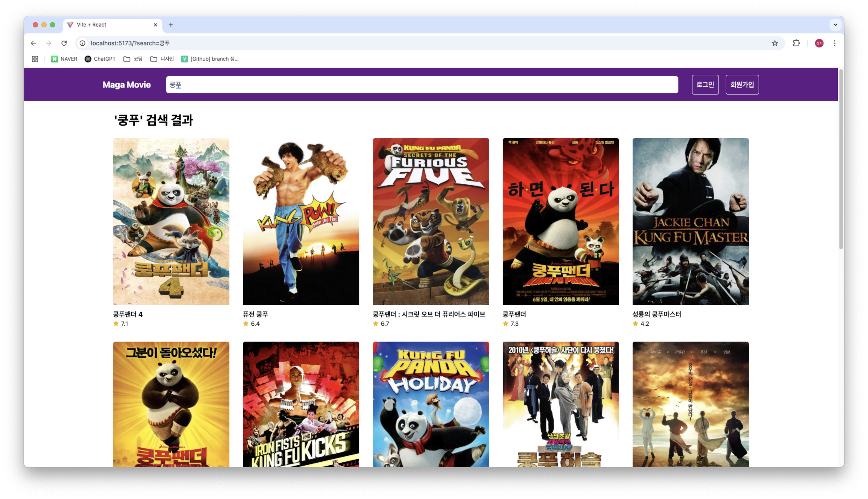The image size is (868, 499).
Task: Click the site information icon in address bar
Action: coord(82,43)
